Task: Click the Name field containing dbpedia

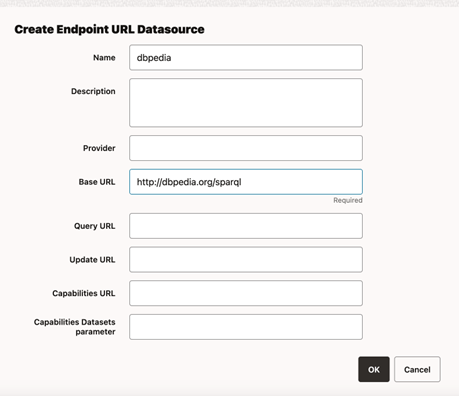Action: [246, 58]
